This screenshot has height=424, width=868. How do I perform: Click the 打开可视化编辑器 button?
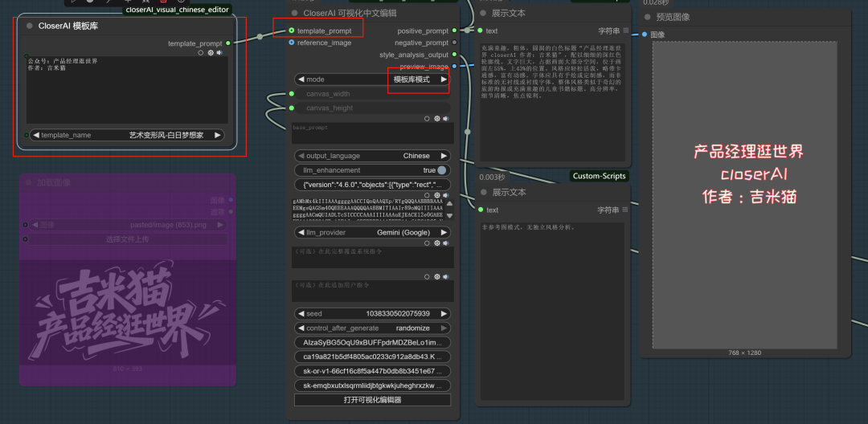(373, 400)
